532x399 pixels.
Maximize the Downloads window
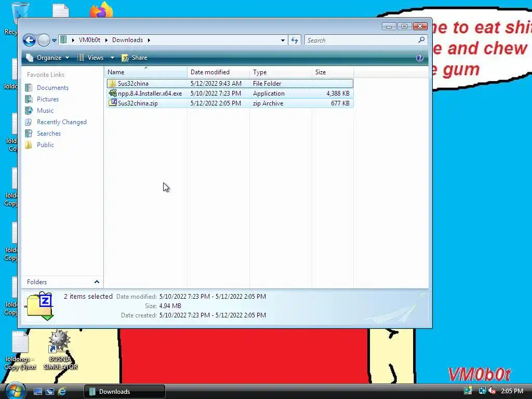404,26
